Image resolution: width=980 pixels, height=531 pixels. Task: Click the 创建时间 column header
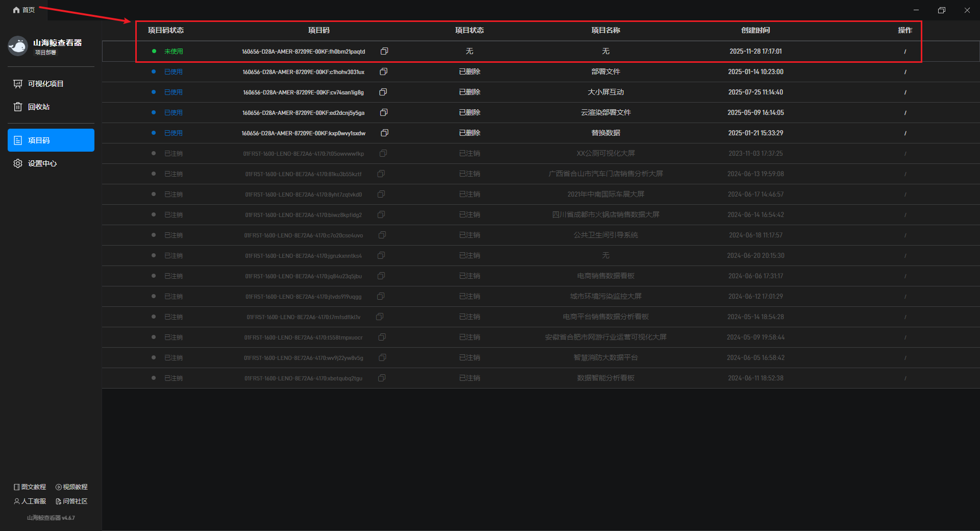coord(755,30)
